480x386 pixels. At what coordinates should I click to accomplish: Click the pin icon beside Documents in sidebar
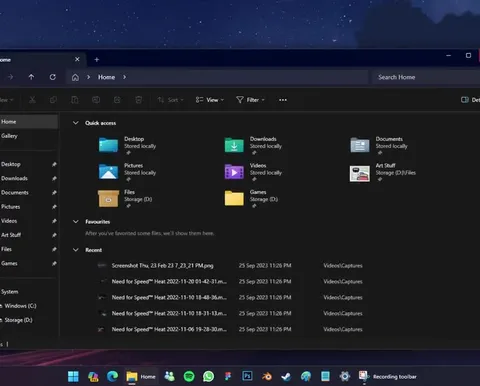click(54, 193)
